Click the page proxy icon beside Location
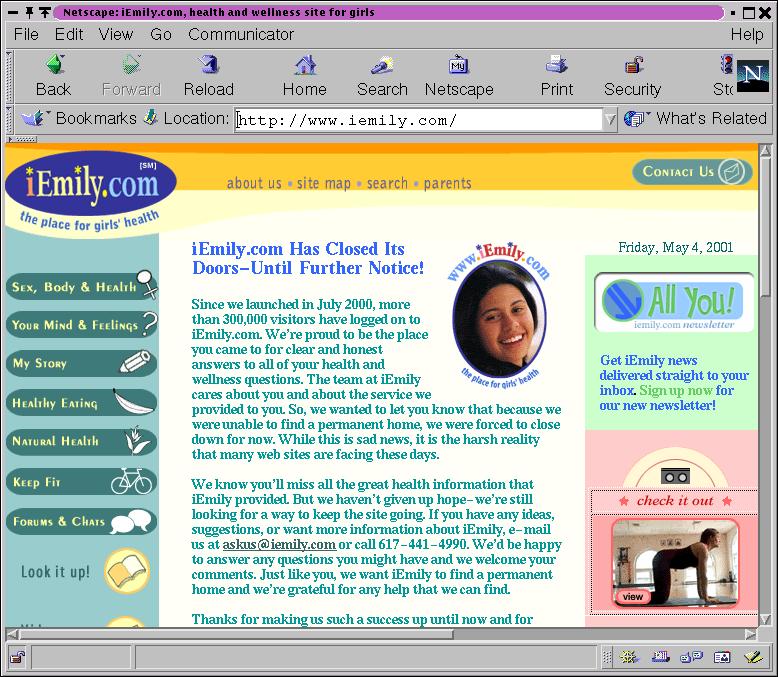This screenshot has width=778, height=677. click(151, 118)
